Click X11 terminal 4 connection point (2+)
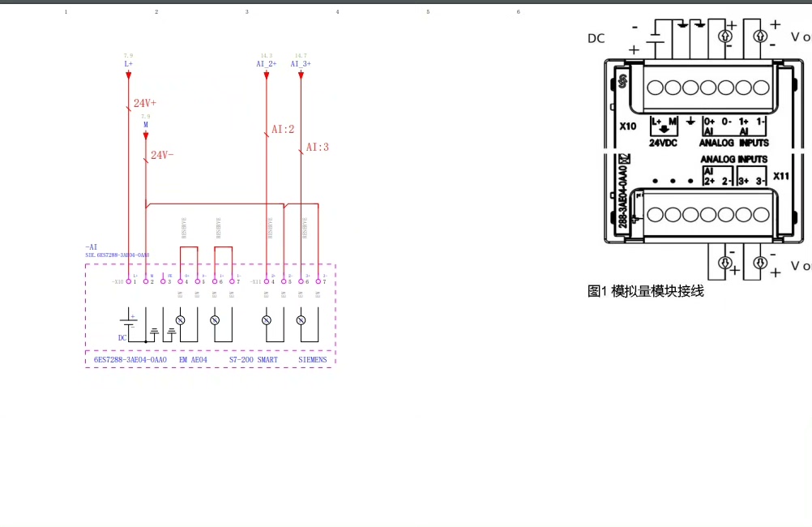Viewport: 812px width, 527px height. coord(266,281)
